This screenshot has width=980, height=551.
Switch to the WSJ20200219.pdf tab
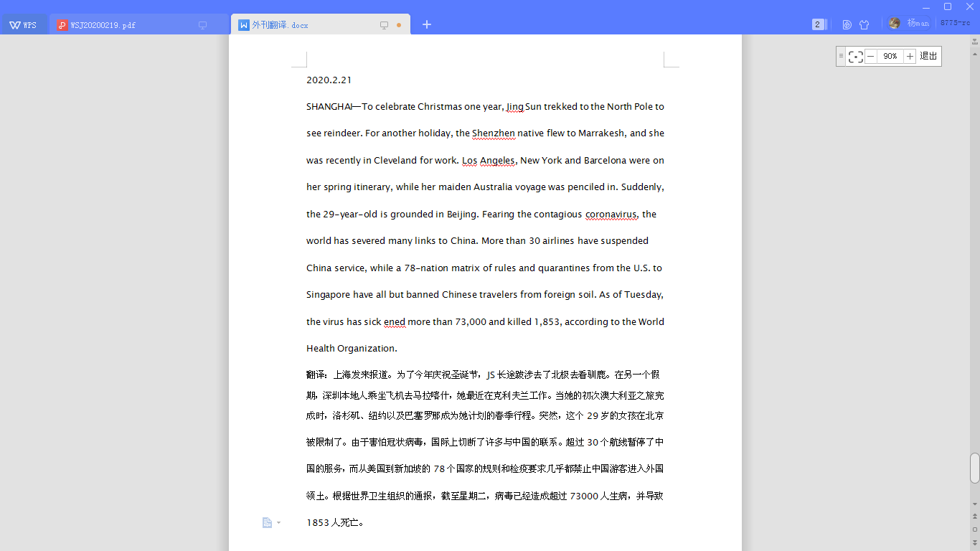[139, 25]
